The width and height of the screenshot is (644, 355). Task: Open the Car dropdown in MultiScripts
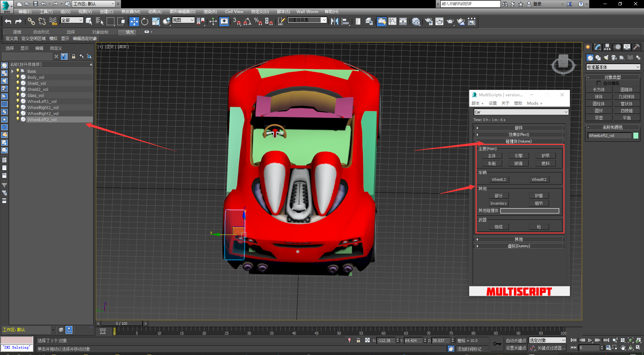click(521, 112)
